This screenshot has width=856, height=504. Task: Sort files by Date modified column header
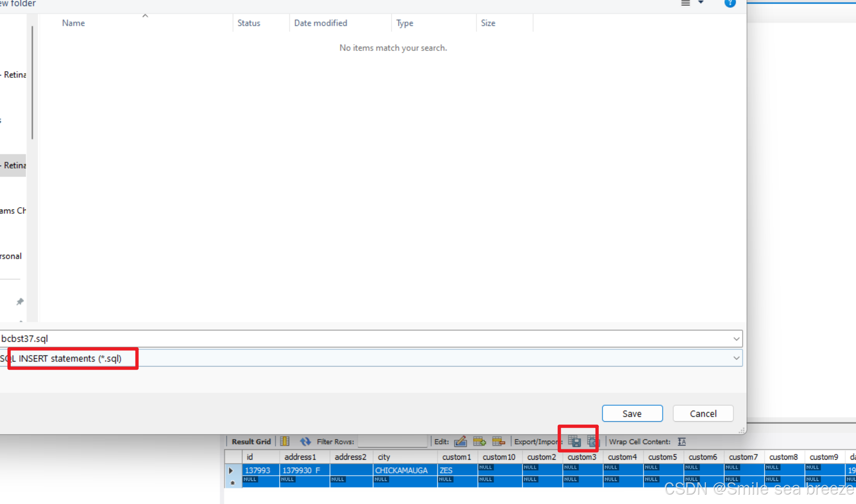pyautogui.click(x=320, y=23)
